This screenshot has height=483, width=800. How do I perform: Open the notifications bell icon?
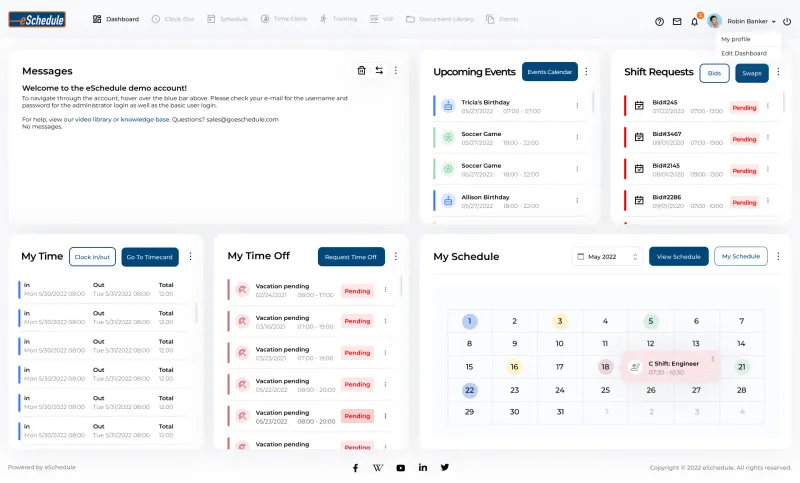[695, 21]
